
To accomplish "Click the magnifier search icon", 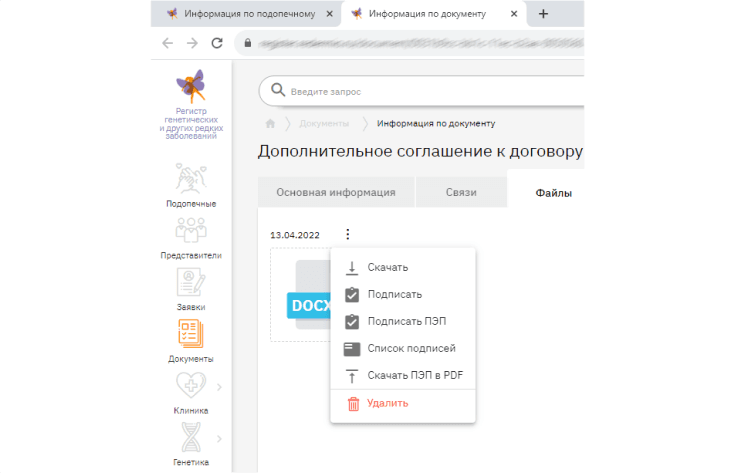I will pyautogui.click(x=278, y=90).
